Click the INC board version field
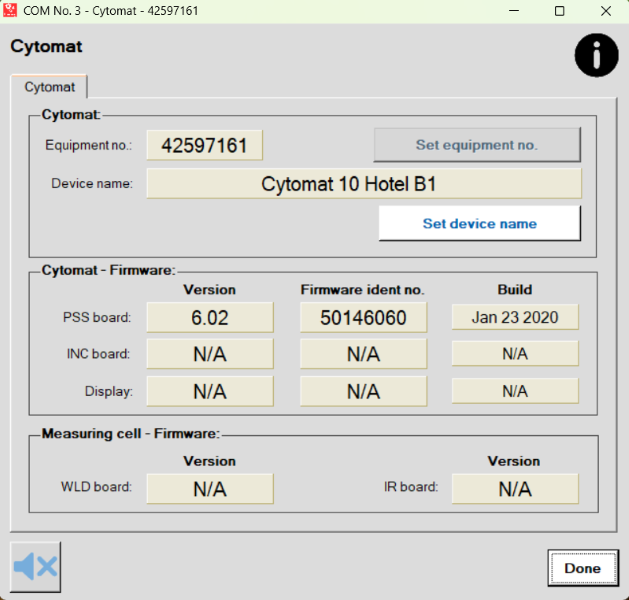Viewport: 629px width, 600px height. [x=210, y=354]
